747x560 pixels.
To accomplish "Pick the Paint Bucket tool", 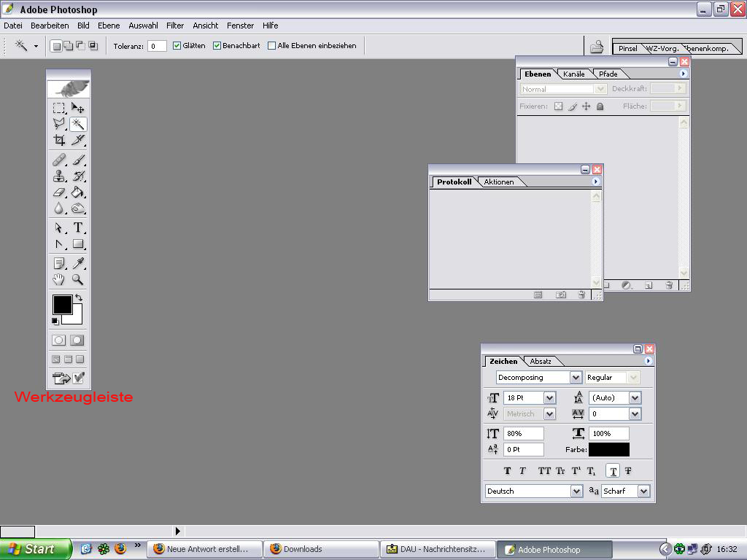I will pos(78,192).
